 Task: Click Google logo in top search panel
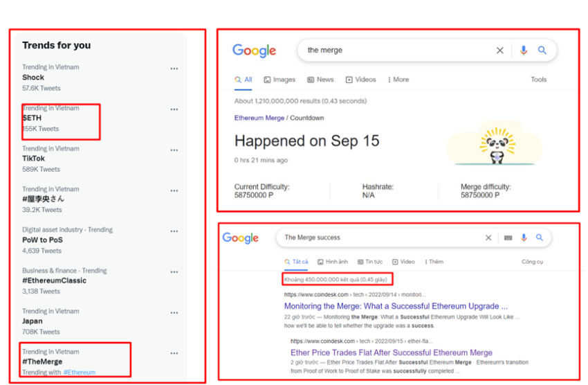tap(255, 51)
